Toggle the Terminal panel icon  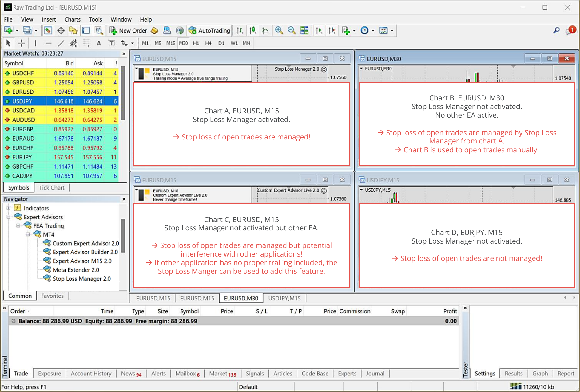(86, 30)
